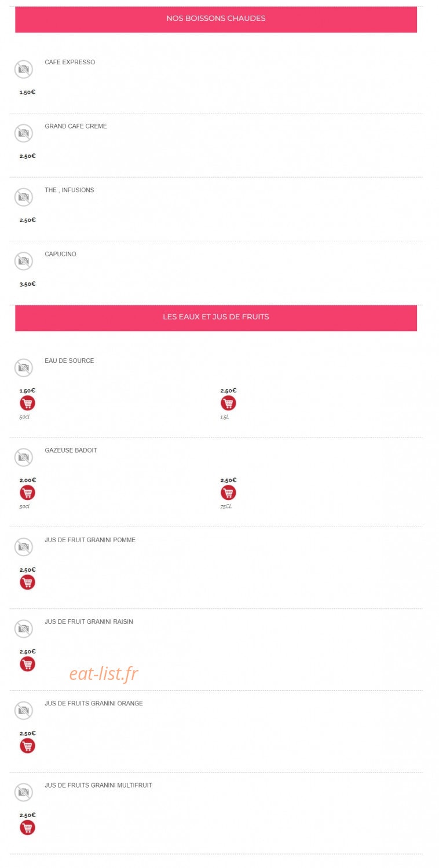Add Granini Orange juice to cart
The image size is (439, 868).
coord(27,746)
